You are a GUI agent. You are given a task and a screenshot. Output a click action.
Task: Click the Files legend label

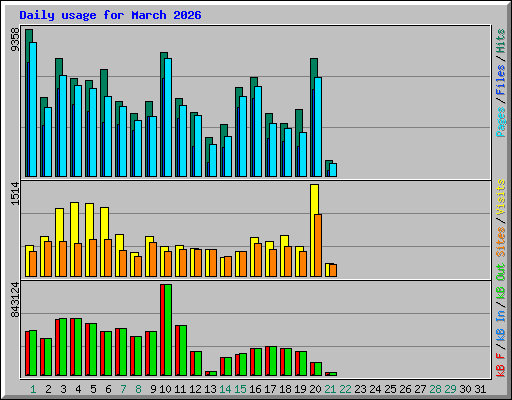tap(501, 79)
